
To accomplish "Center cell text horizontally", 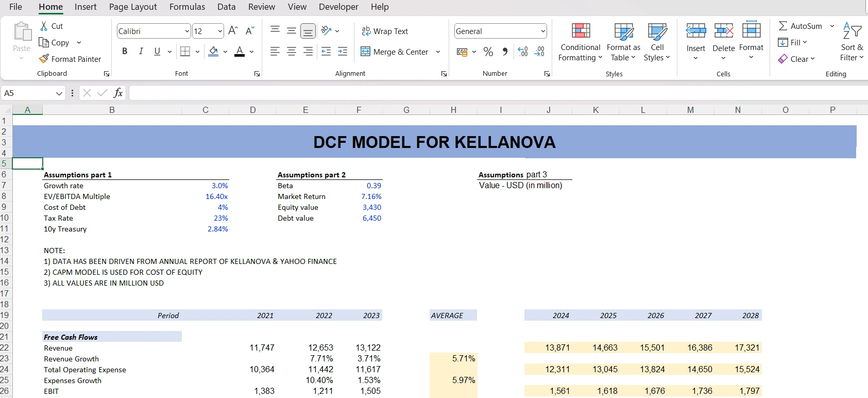I will coord(292,52).
